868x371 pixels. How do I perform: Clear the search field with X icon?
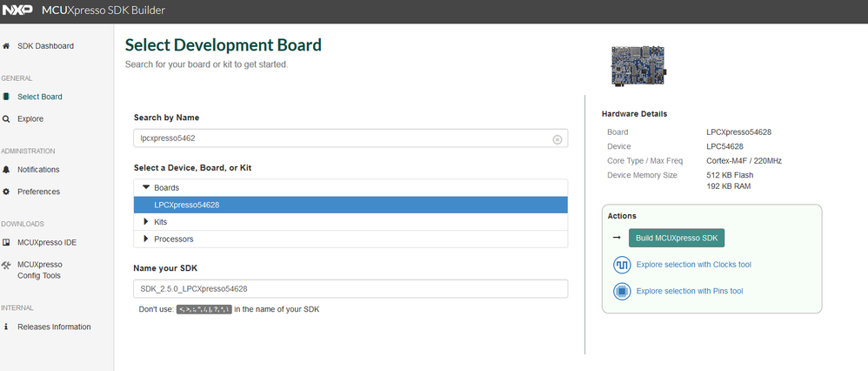[558, 138]
